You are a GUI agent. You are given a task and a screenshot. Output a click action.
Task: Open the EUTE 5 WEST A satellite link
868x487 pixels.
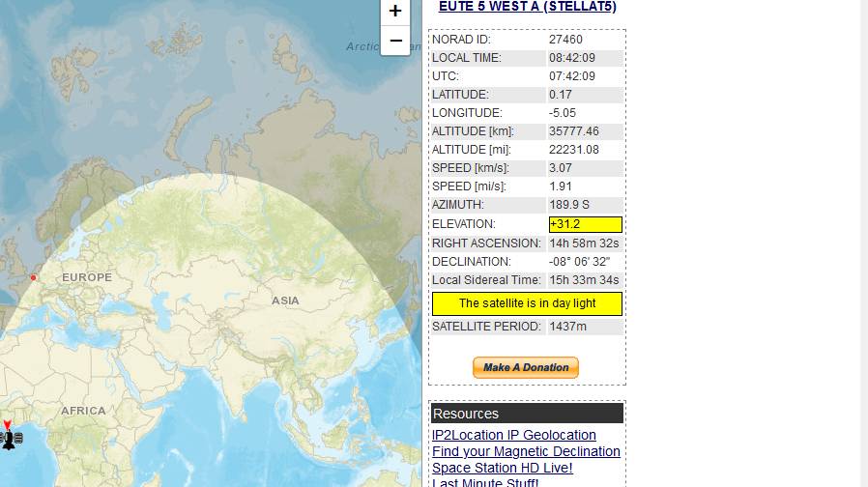coord(527,7)
